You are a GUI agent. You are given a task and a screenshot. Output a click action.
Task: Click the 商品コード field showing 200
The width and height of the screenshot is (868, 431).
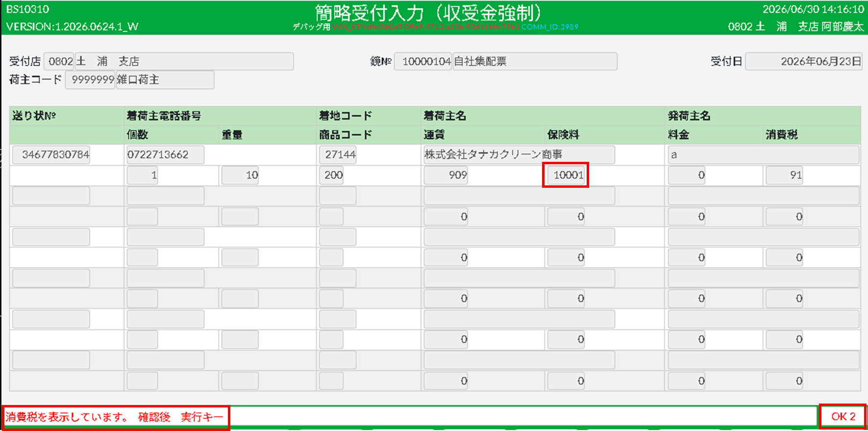[331, 176]
